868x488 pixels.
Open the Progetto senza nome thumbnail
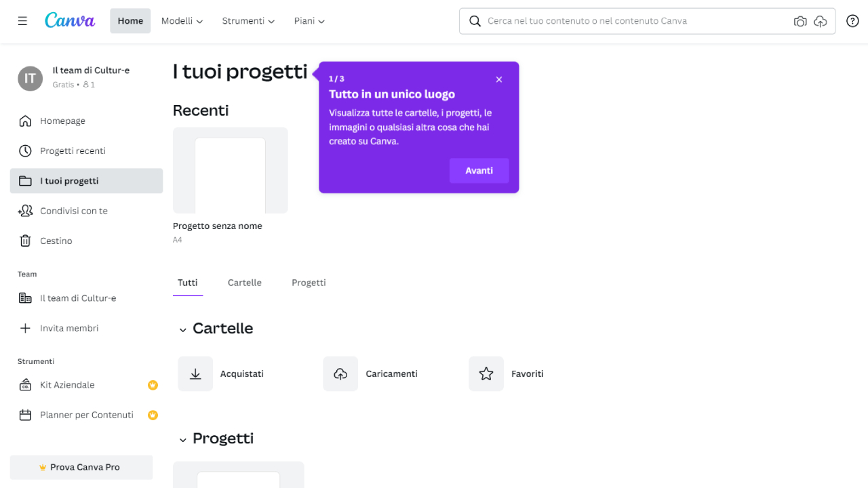(230, 170)
